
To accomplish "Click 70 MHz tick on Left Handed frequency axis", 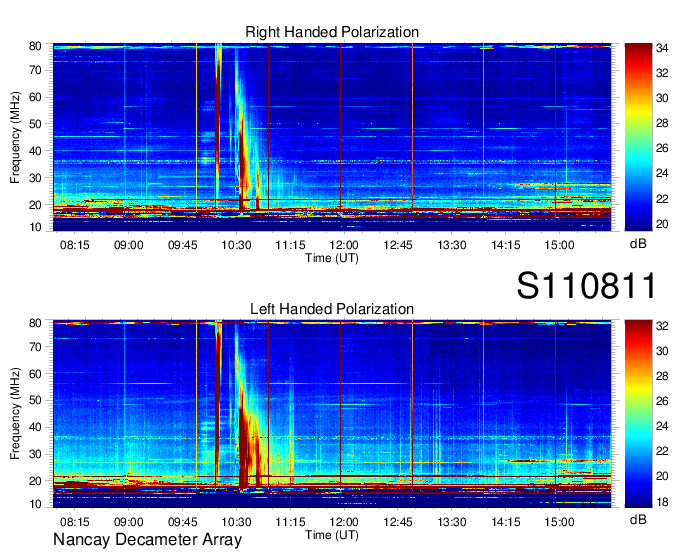I will [35, 347].
